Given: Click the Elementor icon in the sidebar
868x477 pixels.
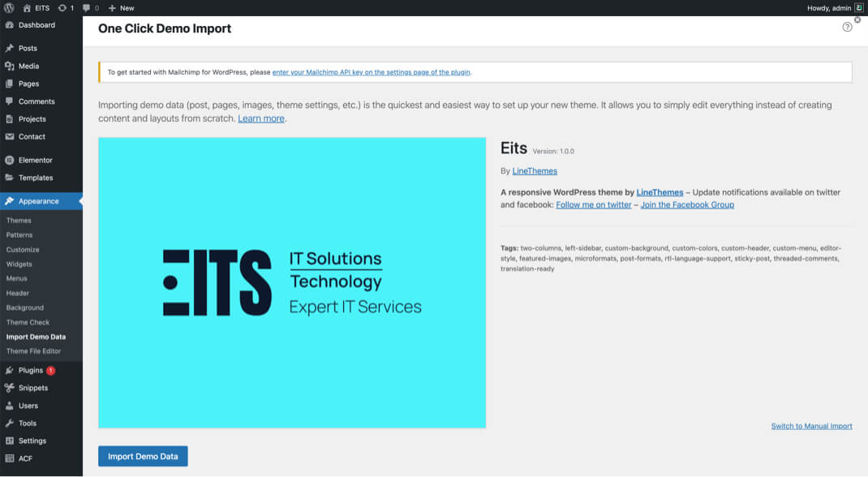Looking at the screenshot, I should 10,160.
